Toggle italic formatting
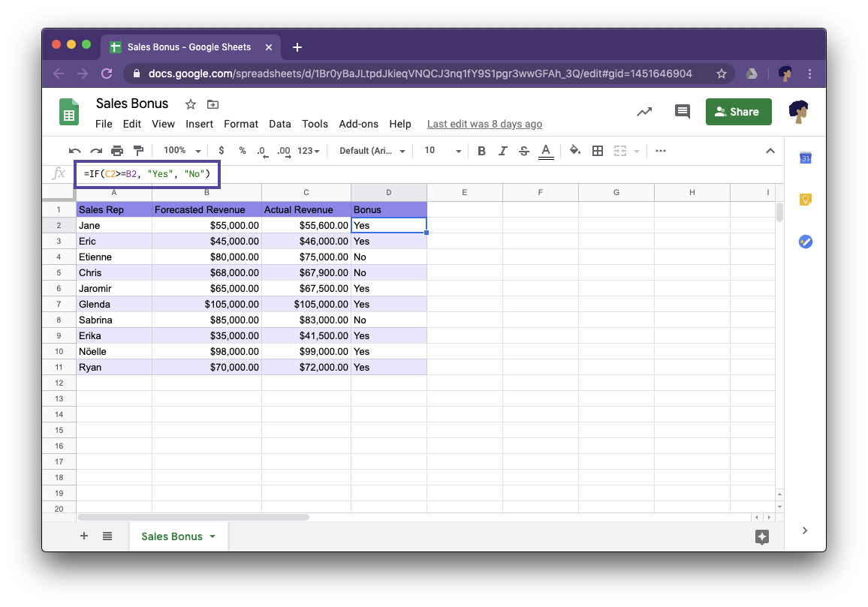The width and height of the screenshot is (868, 607). [502, 150]
